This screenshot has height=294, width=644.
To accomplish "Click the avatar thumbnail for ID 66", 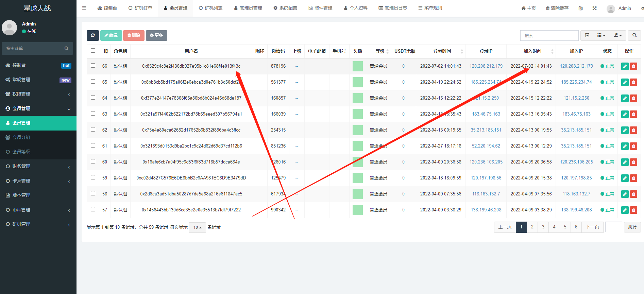I will click(x=358, y=66).
